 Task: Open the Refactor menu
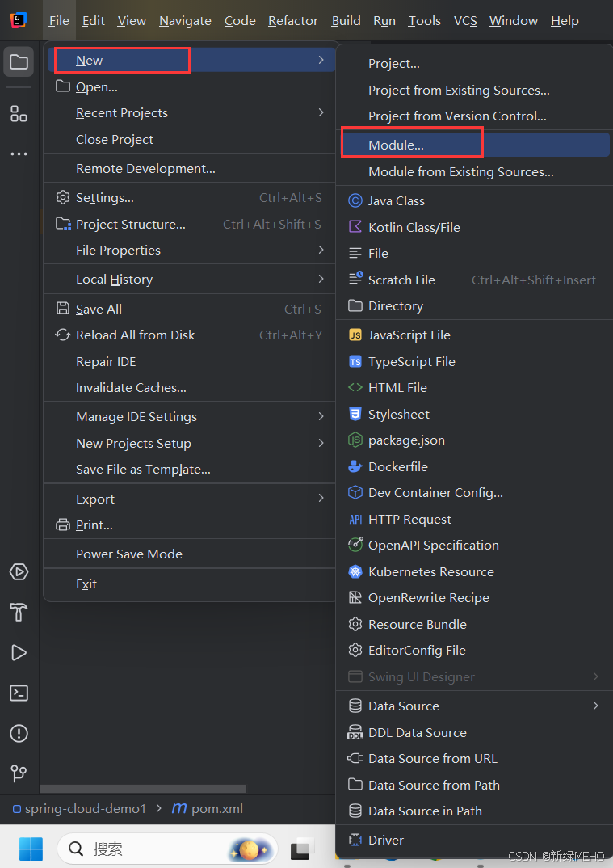click(292, 21)
